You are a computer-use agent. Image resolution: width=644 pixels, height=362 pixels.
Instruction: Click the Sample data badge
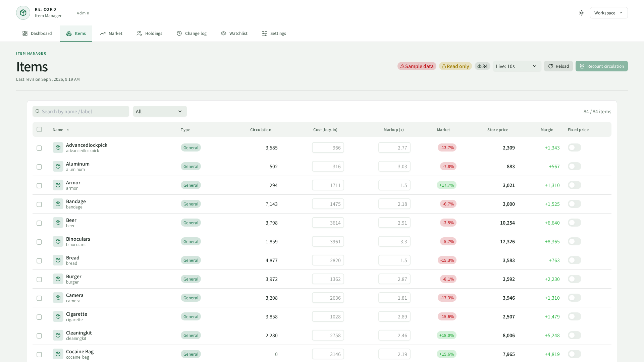tap(417, 66)
